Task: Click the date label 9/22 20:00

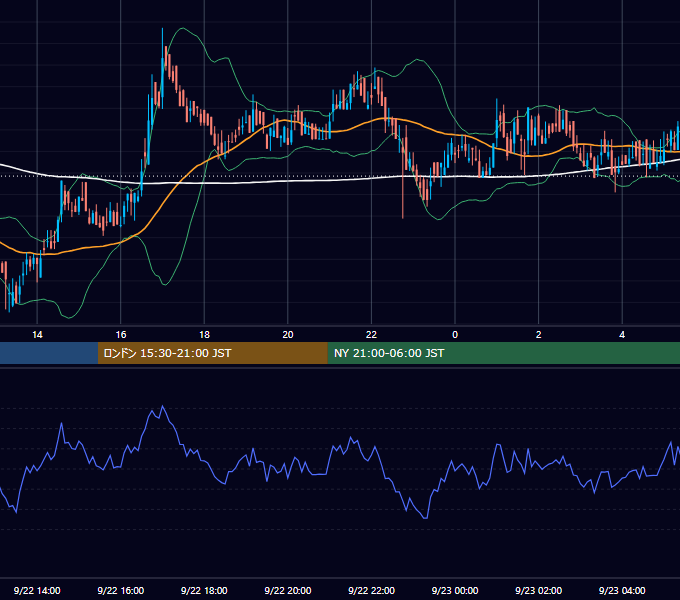Action: (x=288, y=590)
